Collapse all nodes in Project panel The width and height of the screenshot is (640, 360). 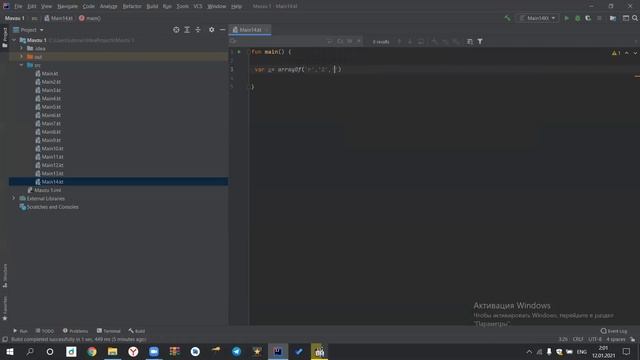pyautogui.click(x=198, y=30)
